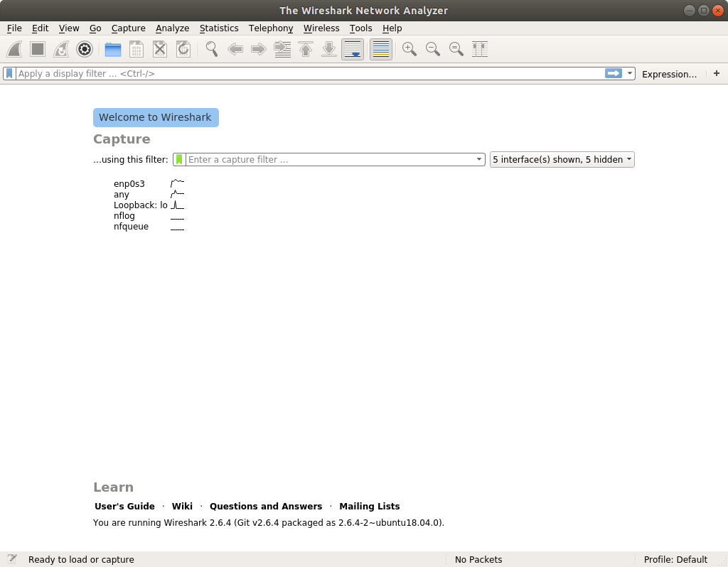Reset text to normal size icon

pyautogui.click(x=456, y=49)
